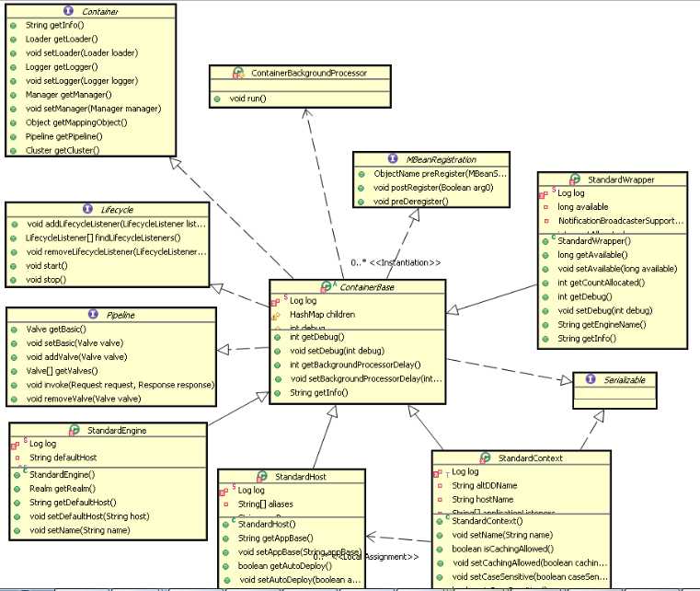Click the private field icon beside long available
700x591 pixels.
pyautogui.click(x=545, y=207)
